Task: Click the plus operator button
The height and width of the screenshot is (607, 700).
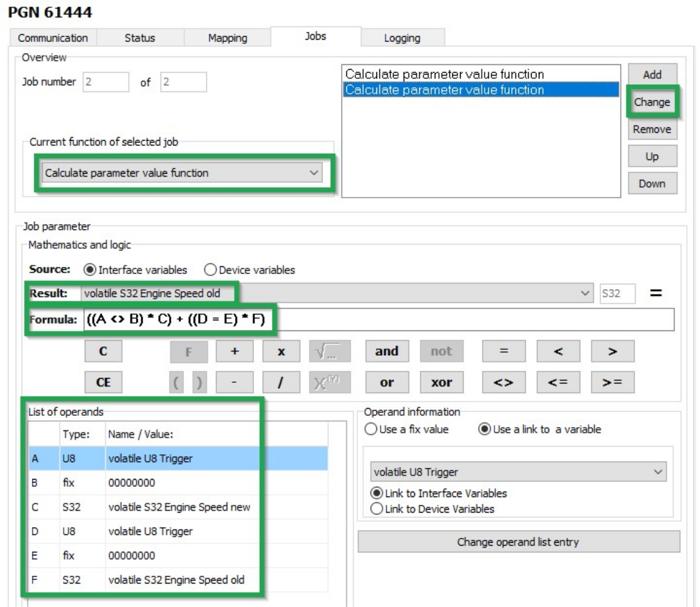Action: click(234, 352)
